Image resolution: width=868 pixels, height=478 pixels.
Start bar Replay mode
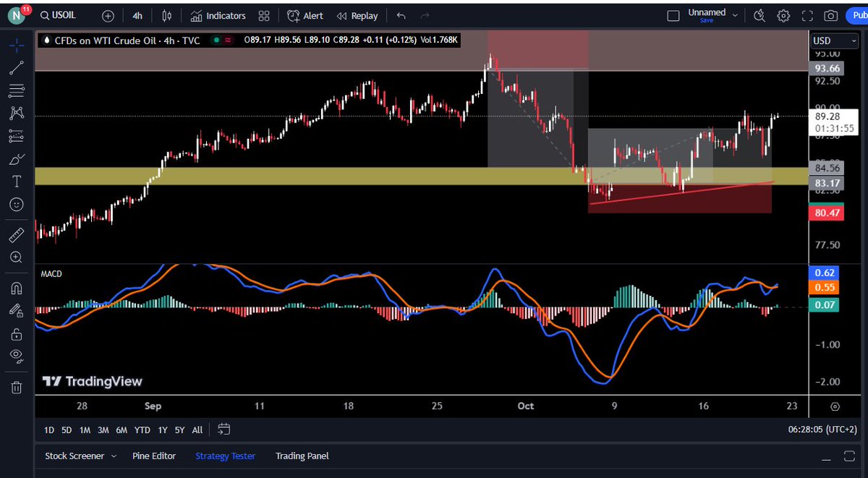(357, 15)
